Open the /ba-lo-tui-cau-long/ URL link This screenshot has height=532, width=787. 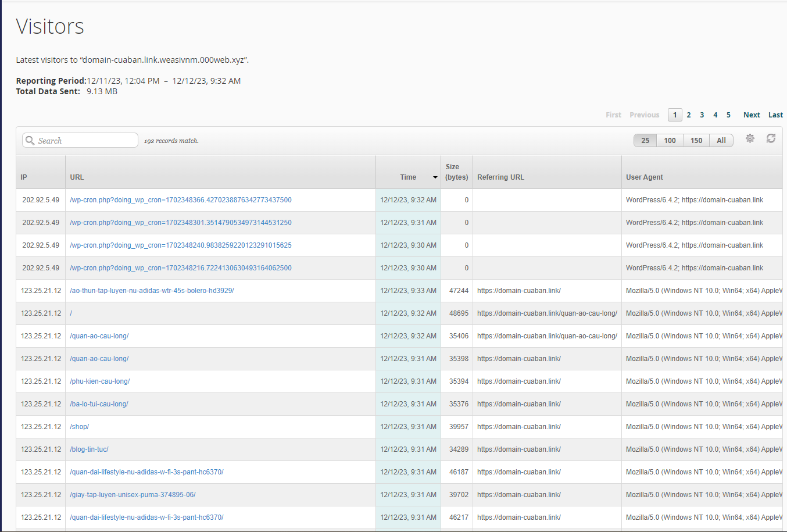pos(99,404)
